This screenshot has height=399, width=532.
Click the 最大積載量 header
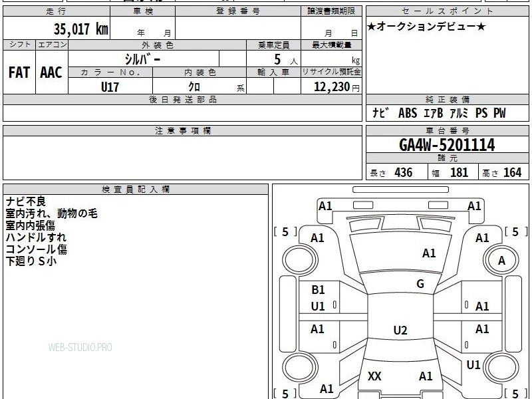pos(331,45)
